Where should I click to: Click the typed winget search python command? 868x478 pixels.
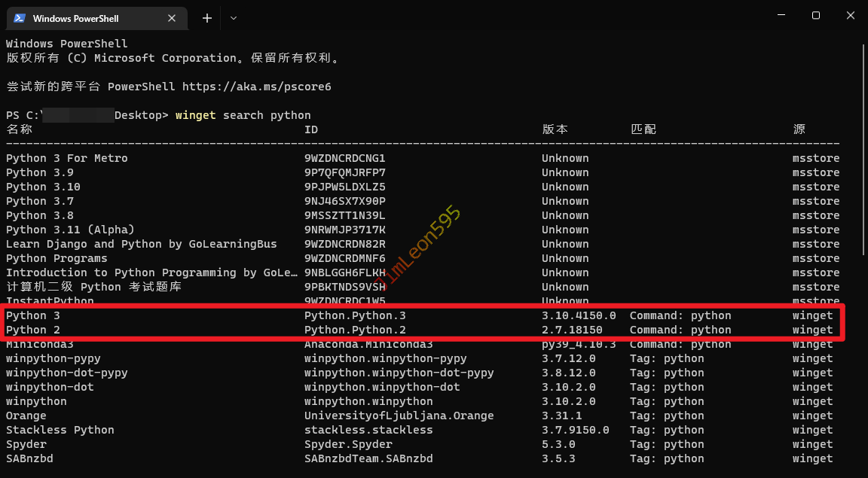pos(243,115)
